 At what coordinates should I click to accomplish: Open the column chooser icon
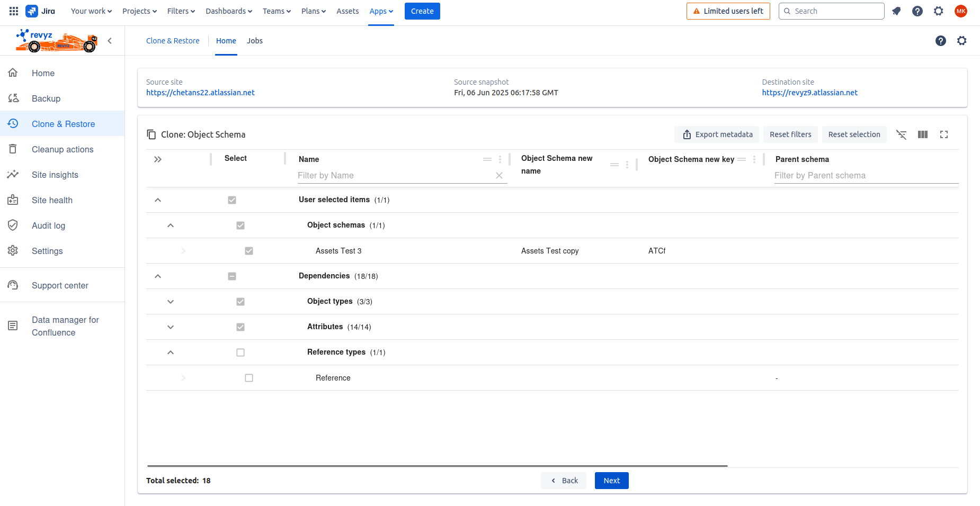922,134
